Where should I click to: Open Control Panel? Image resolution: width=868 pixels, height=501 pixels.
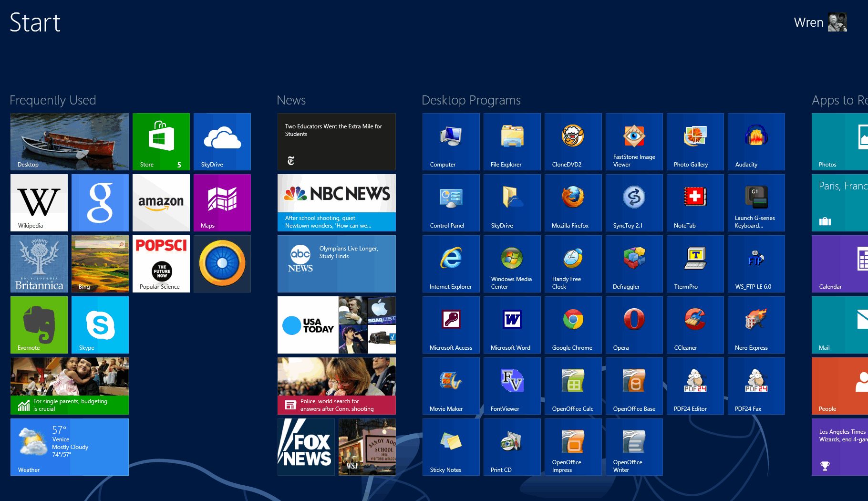coord(451,203)
